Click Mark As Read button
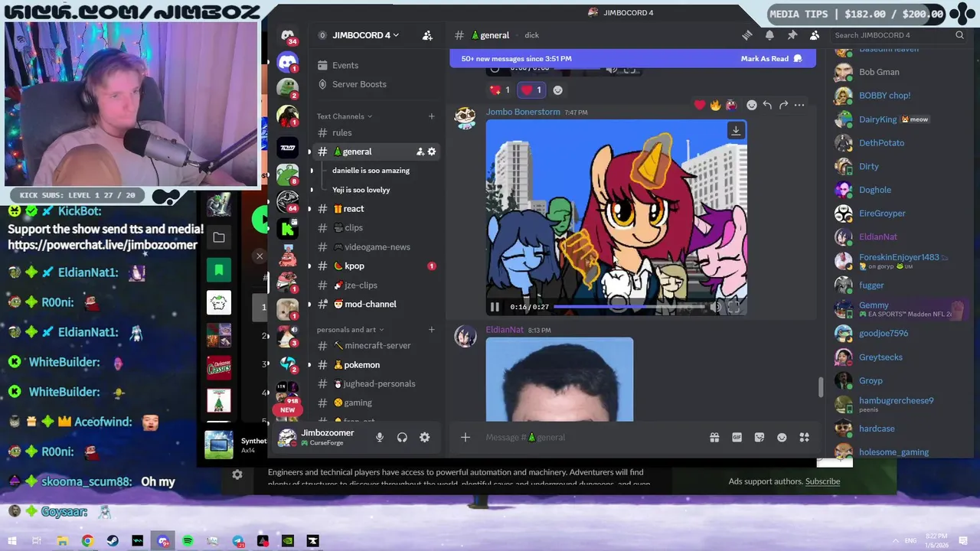980x551 pixels. point(771,59)
